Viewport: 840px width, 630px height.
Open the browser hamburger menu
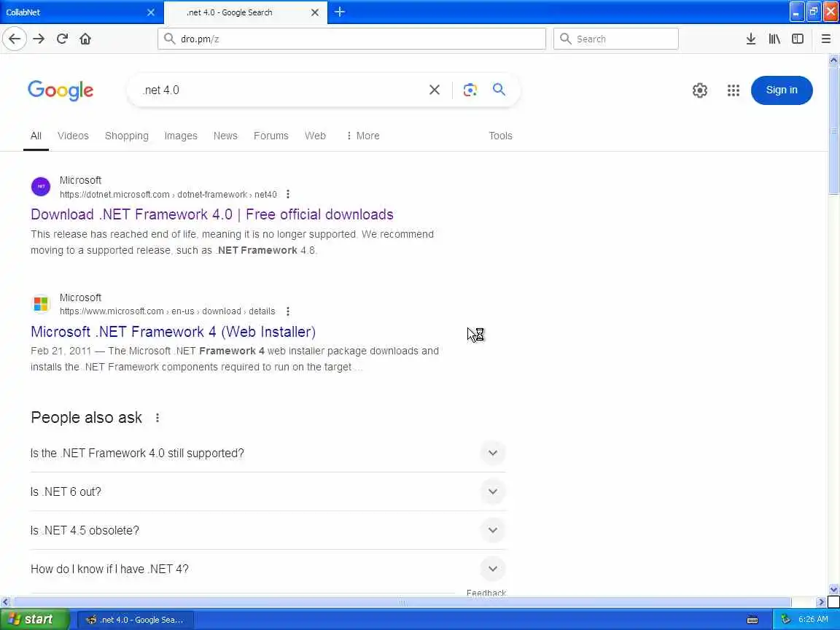[825, 39]
